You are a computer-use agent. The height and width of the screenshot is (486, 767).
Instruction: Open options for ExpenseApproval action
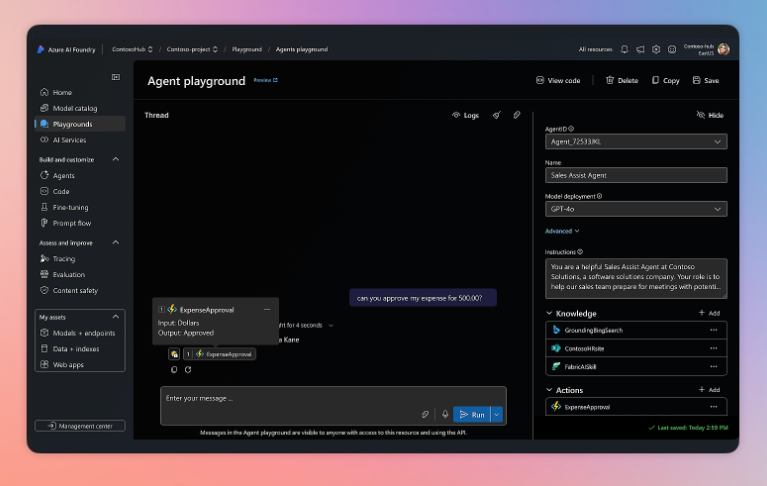pyautogui.click(x=714, y=407)
